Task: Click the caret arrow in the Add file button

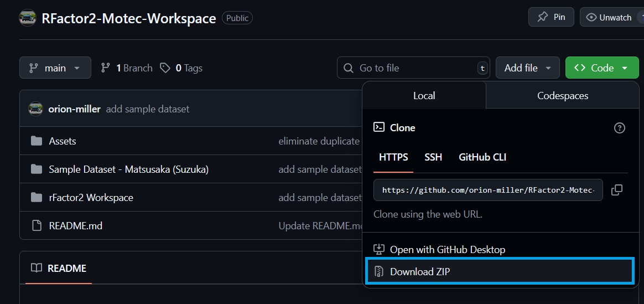Action: (x=548, y=68)
